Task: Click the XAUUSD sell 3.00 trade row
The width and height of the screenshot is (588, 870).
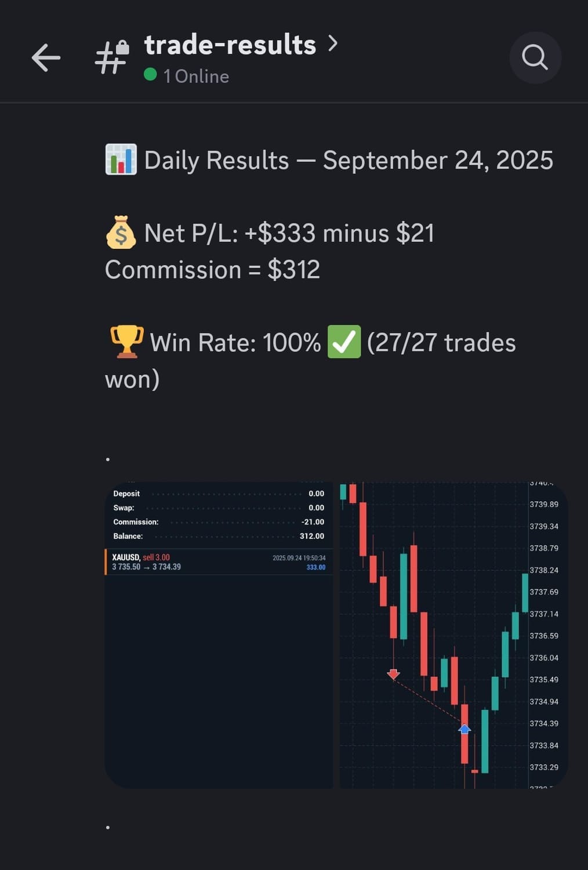Action: click(x=219, y=562)
